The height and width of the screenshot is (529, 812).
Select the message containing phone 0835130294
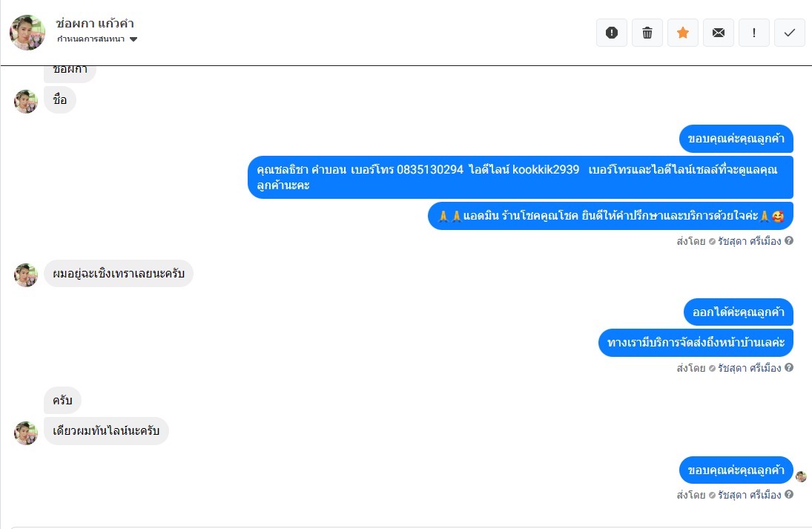(520, 177)
